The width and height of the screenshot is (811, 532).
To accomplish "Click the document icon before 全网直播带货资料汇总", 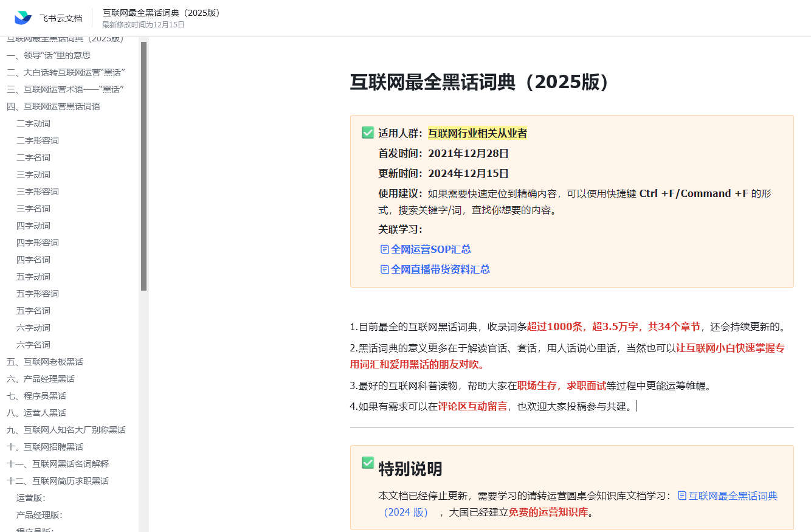I will 384,269.
